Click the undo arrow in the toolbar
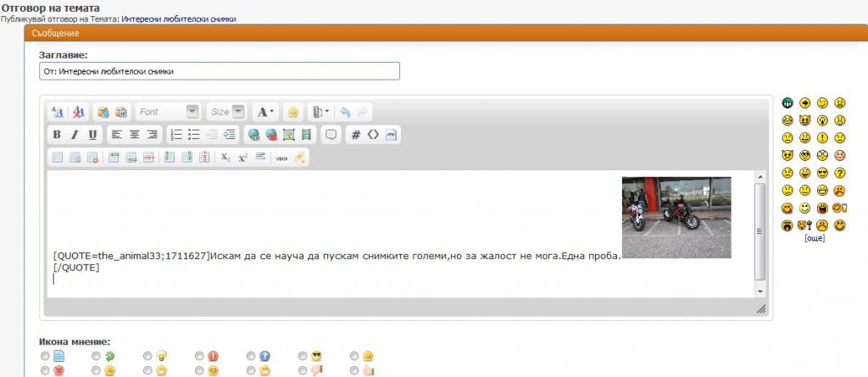This screenshot has height=377, width=868. click(x=345, y=112)
